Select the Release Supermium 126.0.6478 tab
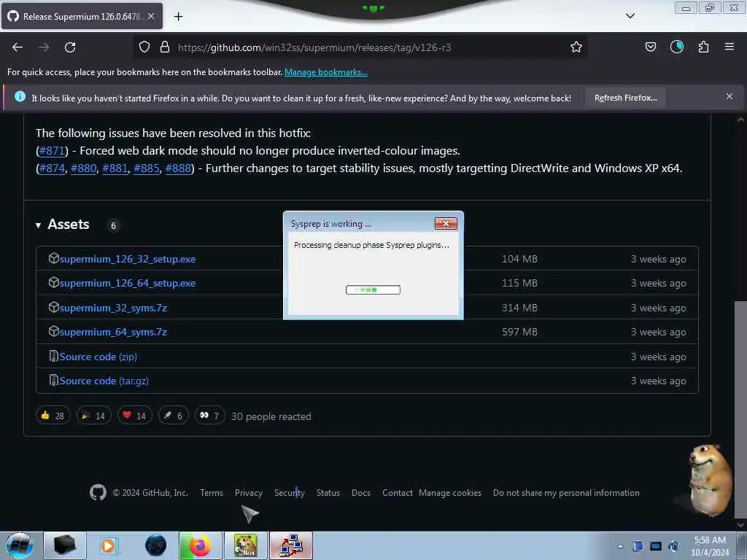The width and height of the screenshot is (747, 560). click(x=82, y=16)
